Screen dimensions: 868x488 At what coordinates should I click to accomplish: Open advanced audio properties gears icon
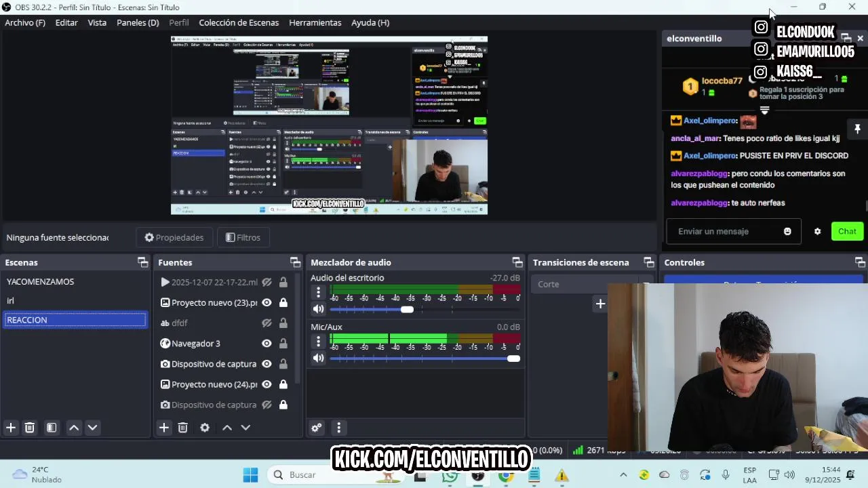coord(317,428)
